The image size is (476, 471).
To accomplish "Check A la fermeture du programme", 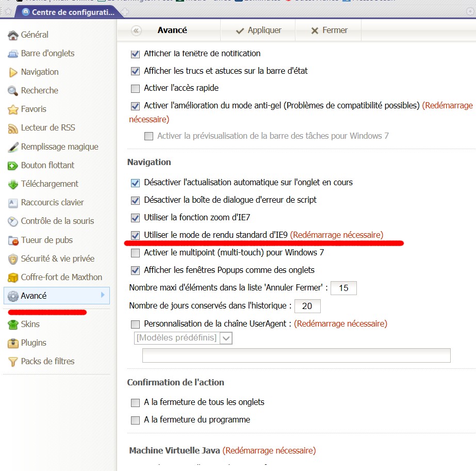I will click(135, 420).
